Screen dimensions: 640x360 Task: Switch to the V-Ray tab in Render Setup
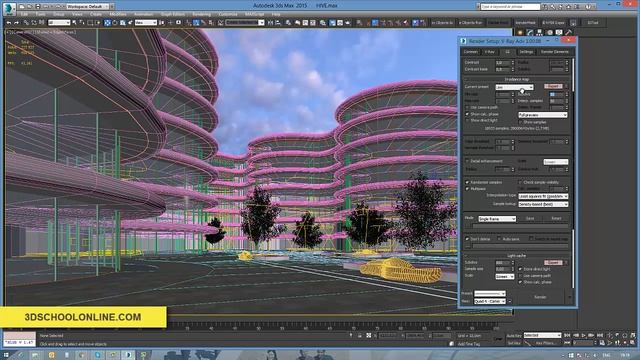(x=490, y=52)
